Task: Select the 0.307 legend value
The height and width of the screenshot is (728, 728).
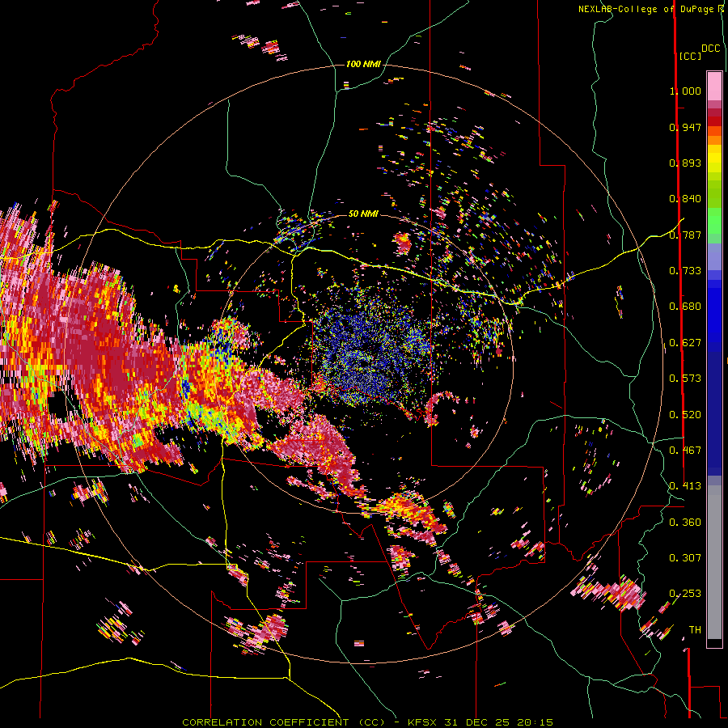Action: 685,558
